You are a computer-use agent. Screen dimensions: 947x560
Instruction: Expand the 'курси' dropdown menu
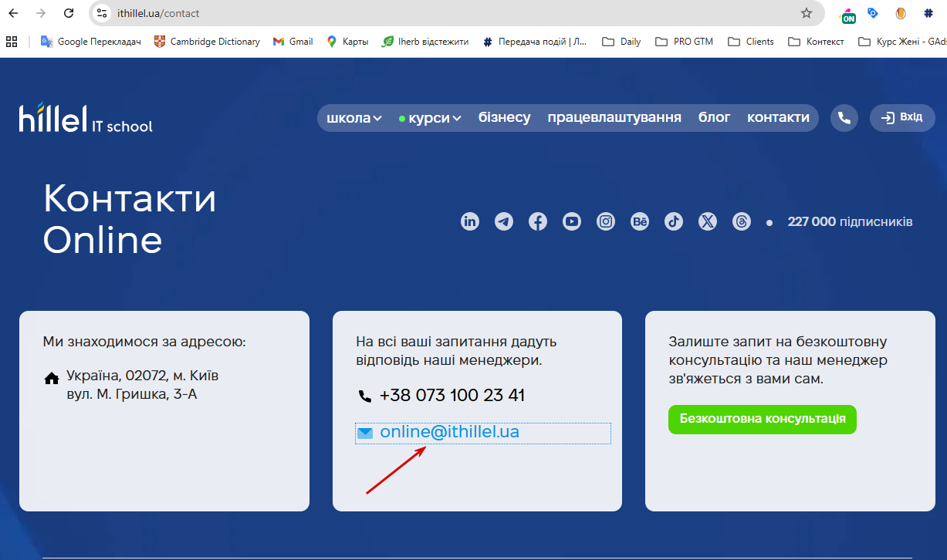[x=430, y=118]
